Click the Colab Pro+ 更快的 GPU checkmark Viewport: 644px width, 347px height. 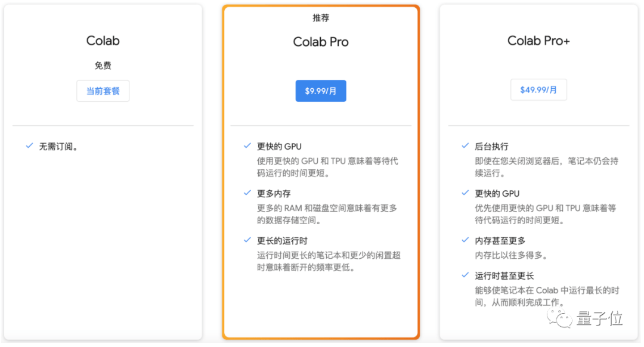pos(465,193)
